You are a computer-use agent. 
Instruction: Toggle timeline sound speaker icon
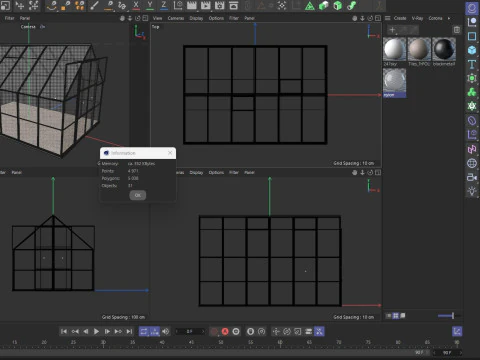[x=166, y=331]
